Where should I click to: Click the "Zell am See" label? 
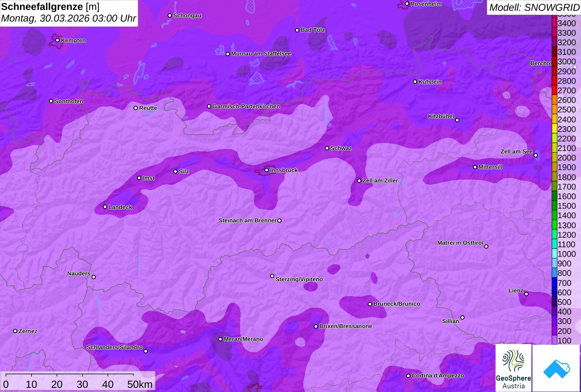pos(516,151)
